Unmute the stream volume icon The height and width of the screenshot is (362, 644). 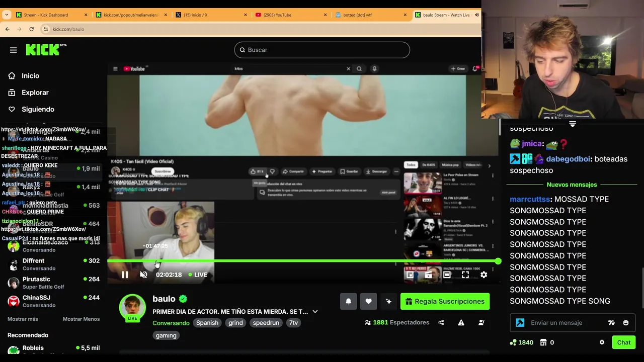pos(143,275)
